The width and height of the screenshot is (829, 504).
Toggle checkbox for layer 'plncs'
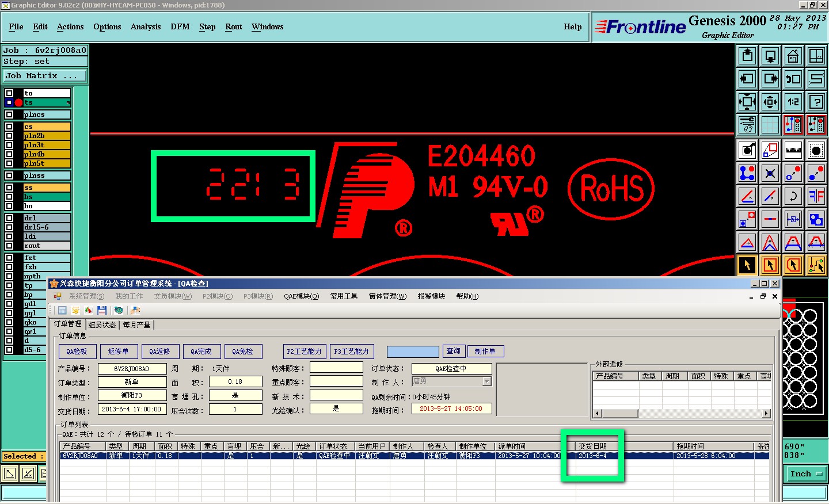(x=9, y=114)
